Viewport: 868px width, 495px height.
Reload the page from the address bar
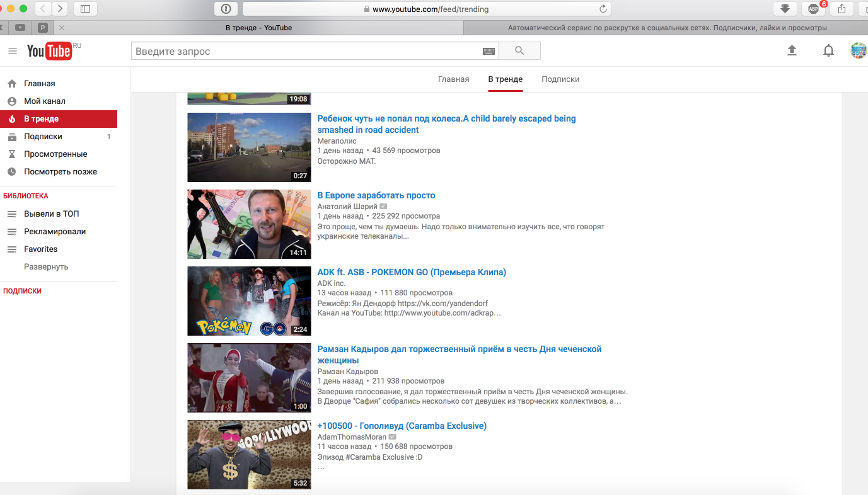(603, 9)
